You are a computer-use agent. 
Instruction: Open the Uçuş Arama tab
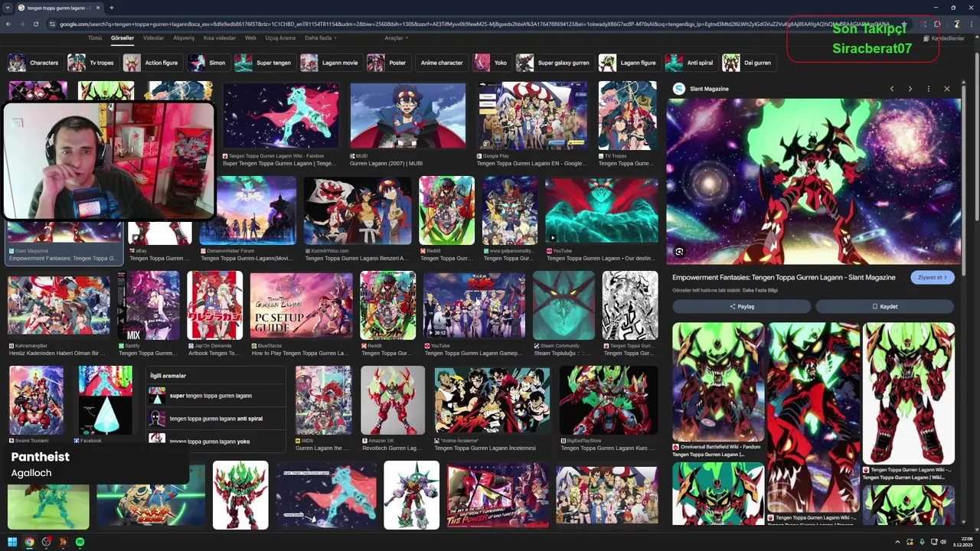pyautogui.click(x=280, y=37)
